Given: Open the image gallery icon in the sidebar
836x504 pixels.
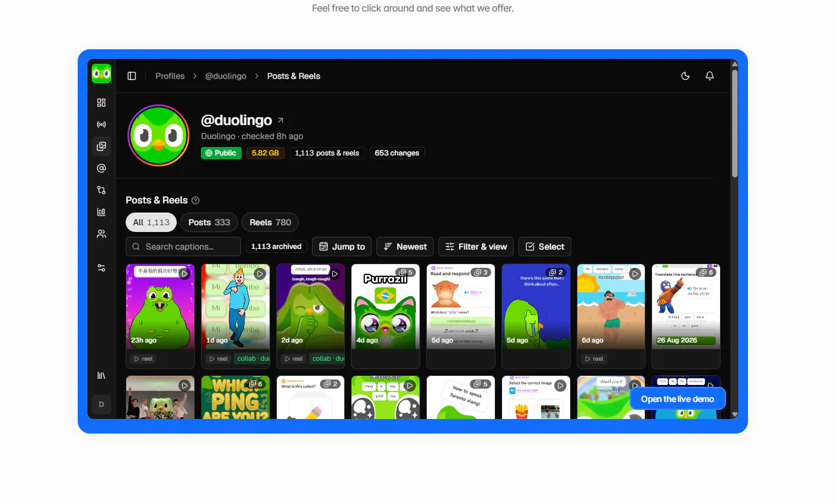Looking at the screenshot, I should coord(101,146).
